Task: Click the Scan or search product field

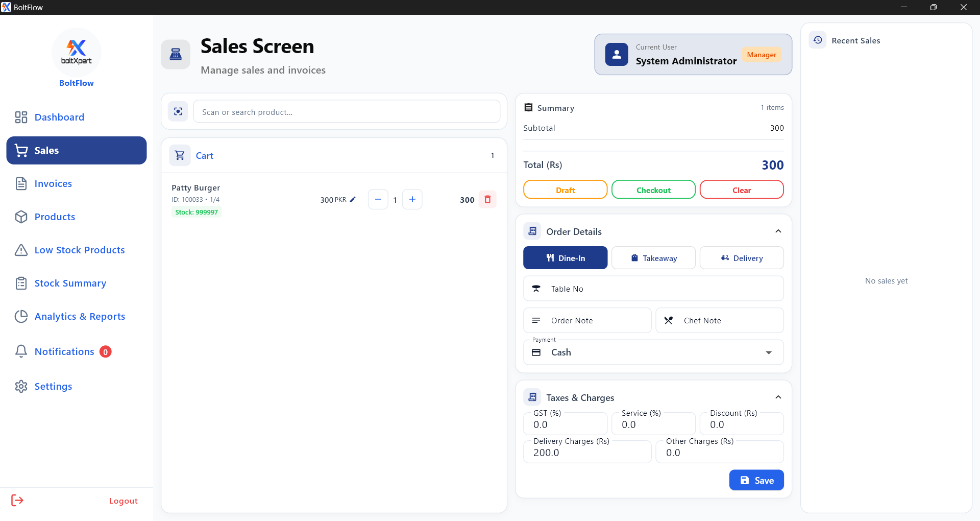Action: pyautogui.click(x=346, y=112)
